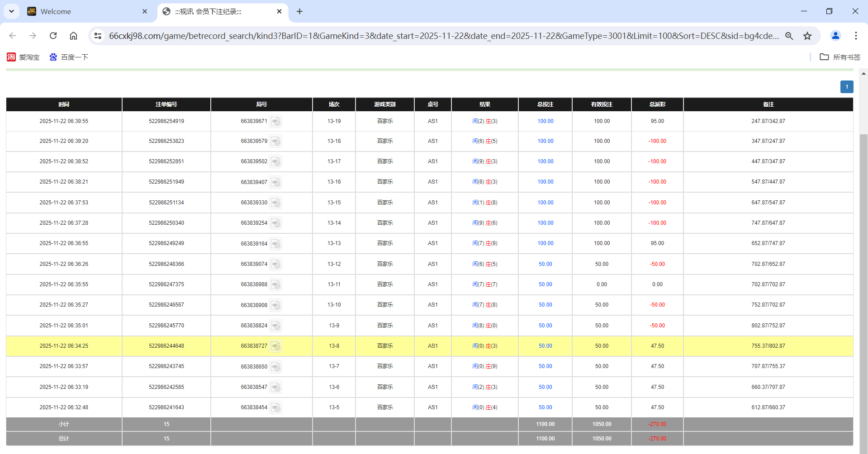Open the detail icon beside round 663839502
Screen dimensions: 868x454
(x=275, y=162)
